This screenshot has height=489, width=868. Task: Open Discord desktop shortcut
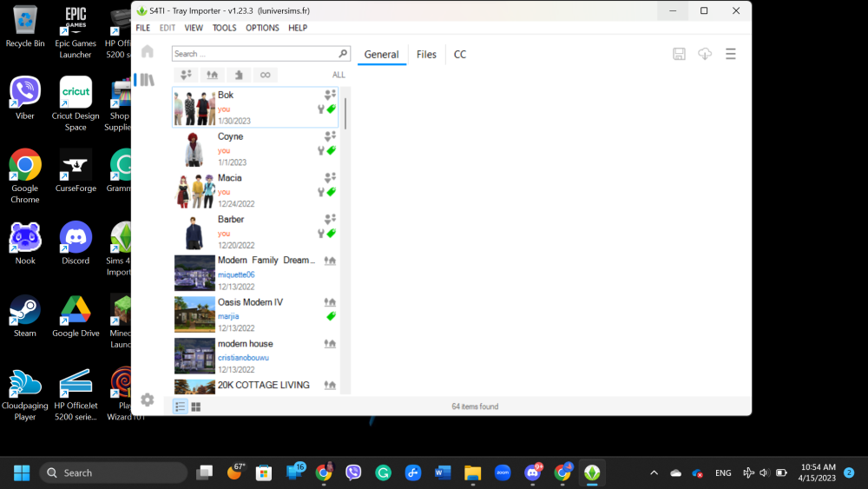pyautogui.click(x=76, y=243)
